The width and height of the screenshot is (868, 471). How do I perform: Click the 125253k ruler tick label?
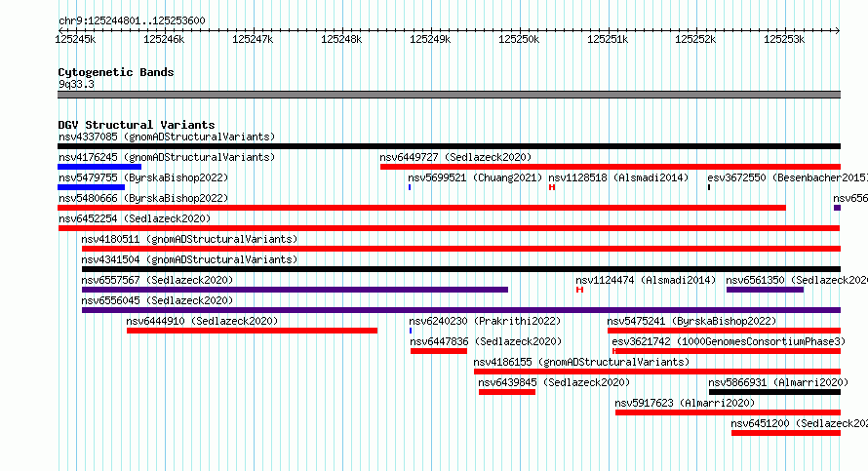(784, 39)
